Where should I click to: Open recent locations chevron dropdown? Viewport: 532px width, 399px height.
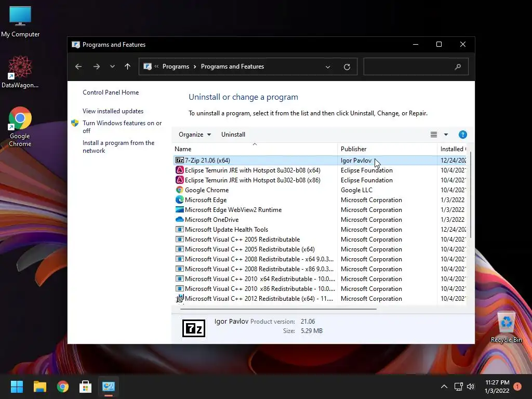click(x=112, y=66)
